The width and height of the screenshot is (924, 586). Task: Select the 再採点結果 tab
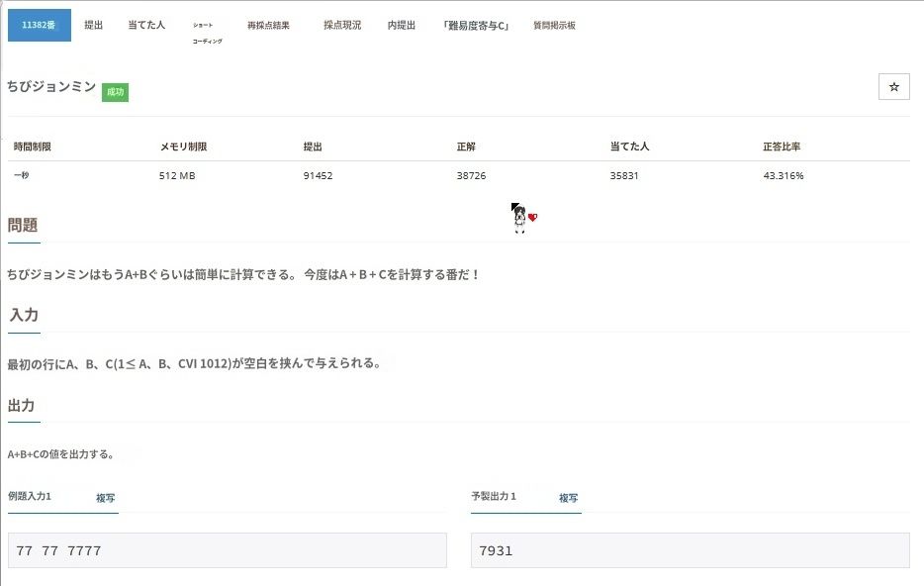(268, 26)
